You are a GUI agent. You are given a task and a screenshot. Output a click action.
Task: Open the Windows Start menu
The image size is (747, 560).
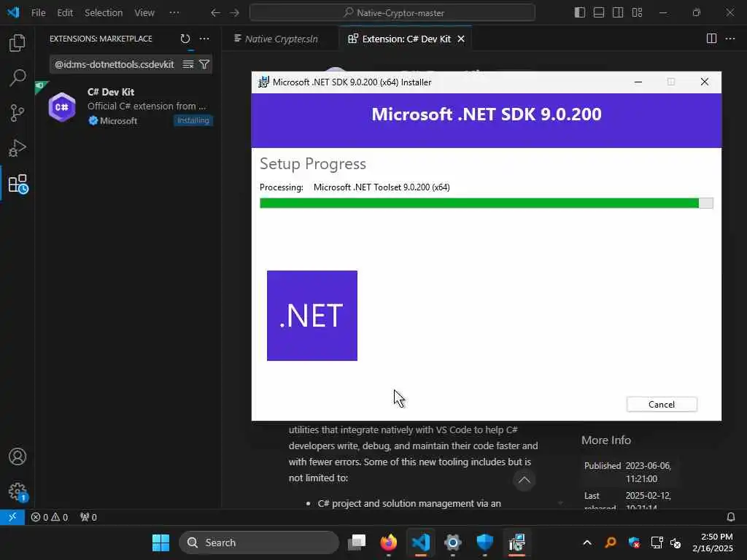click(x=160, y=542)
